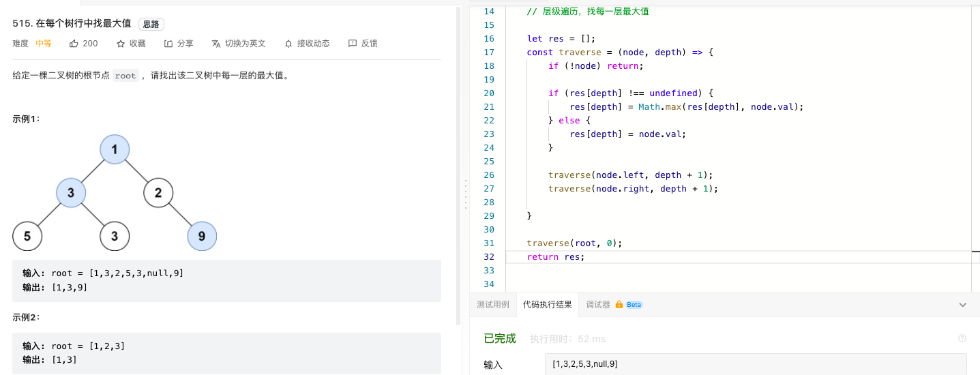Click the 收藏 label

(x=138, y=44)
